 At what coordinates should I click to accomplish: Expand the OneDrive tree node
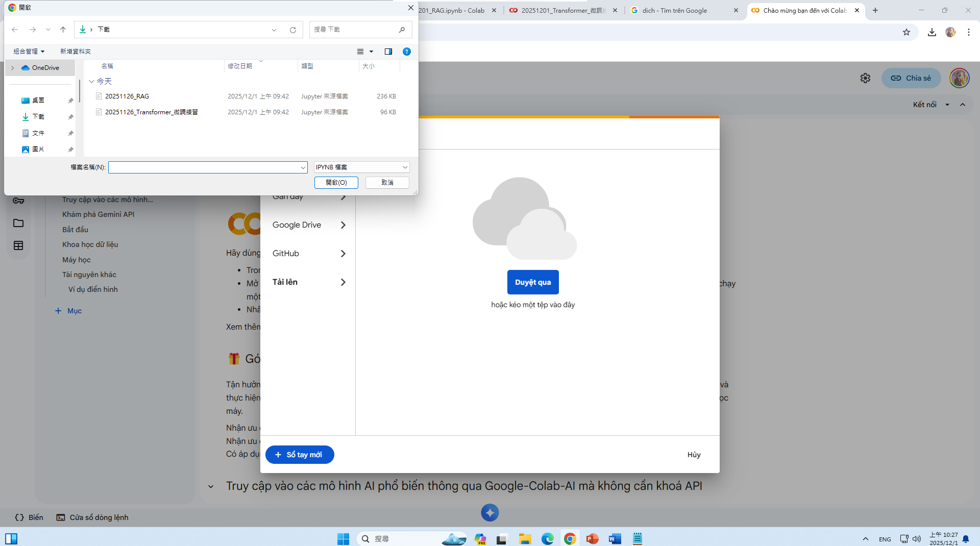point(13,68)
